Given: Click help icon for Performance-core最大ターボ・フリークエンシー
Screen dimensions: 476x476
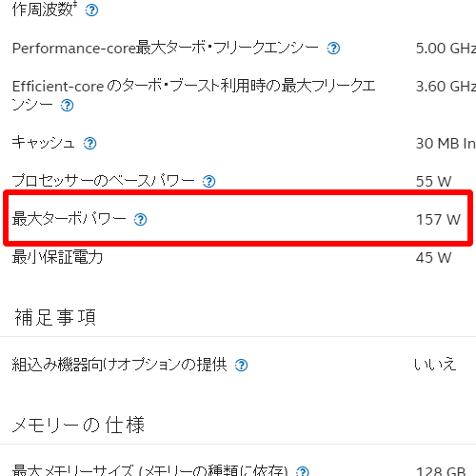Looking at the screenshot, I should pos(333,49).
